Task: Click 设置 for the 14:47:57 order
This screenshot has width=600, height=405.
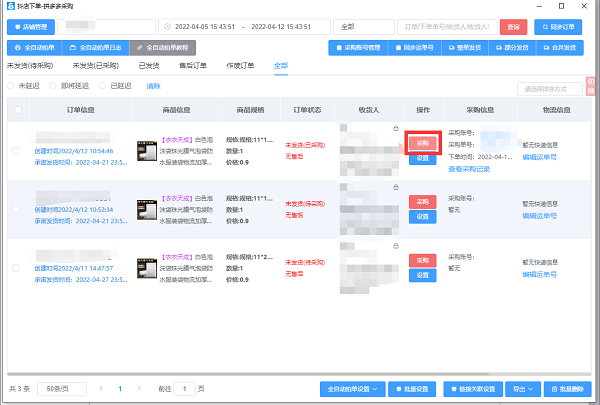Action: click(423, 275)
